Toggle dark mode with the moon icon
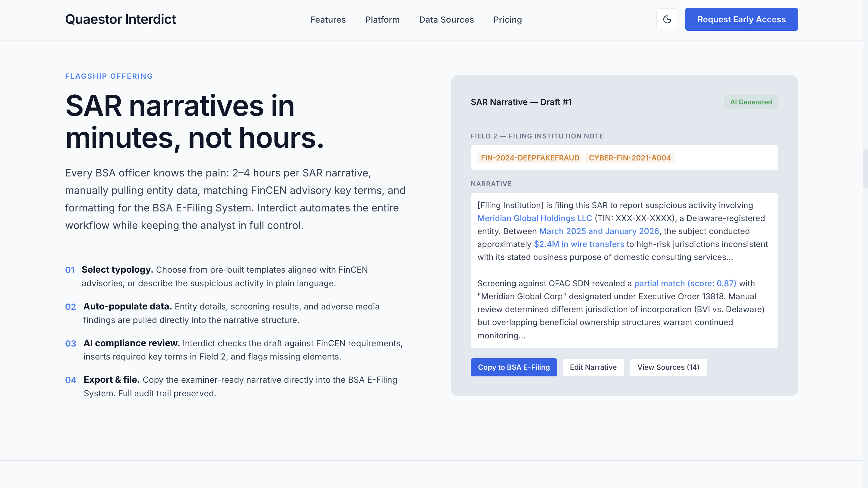The image size is (868, 488). click(667, 19)
